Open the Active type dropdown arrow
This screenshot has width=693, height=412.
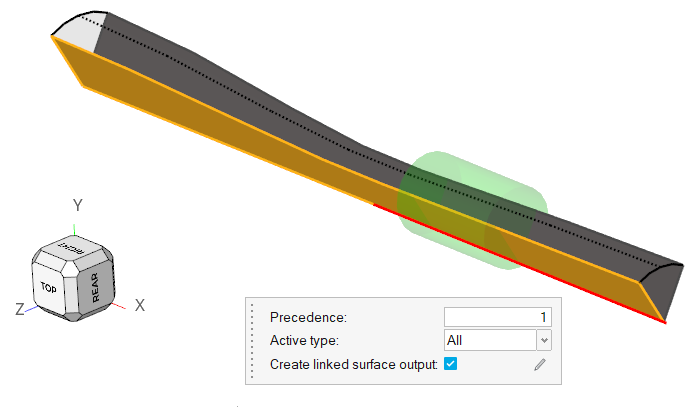(x=544, y=340)
